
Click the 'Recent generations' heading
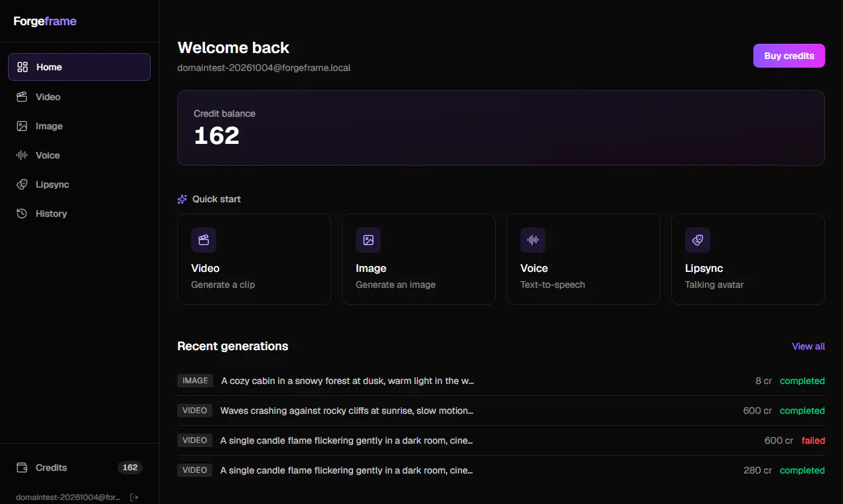coord(233,346)
